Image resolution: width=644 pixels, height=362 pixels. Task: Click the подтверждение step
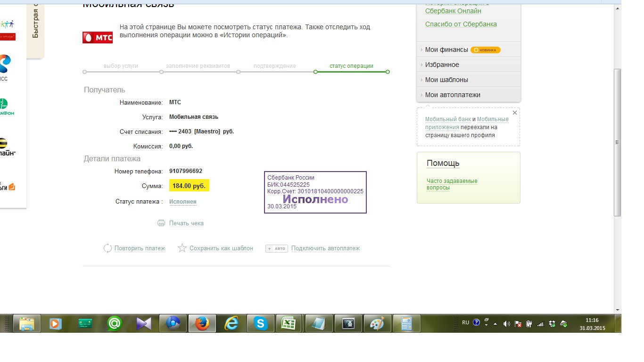[275, 66]
